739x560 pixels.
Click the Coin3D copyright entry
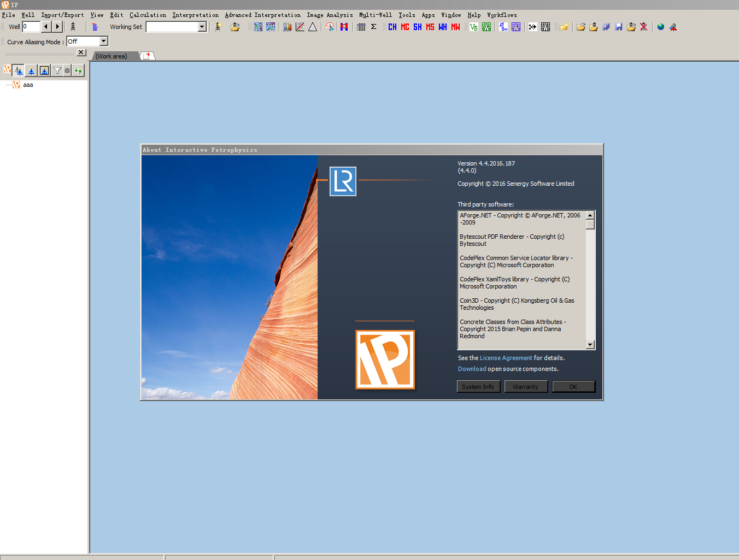click(x=517, y=304)
